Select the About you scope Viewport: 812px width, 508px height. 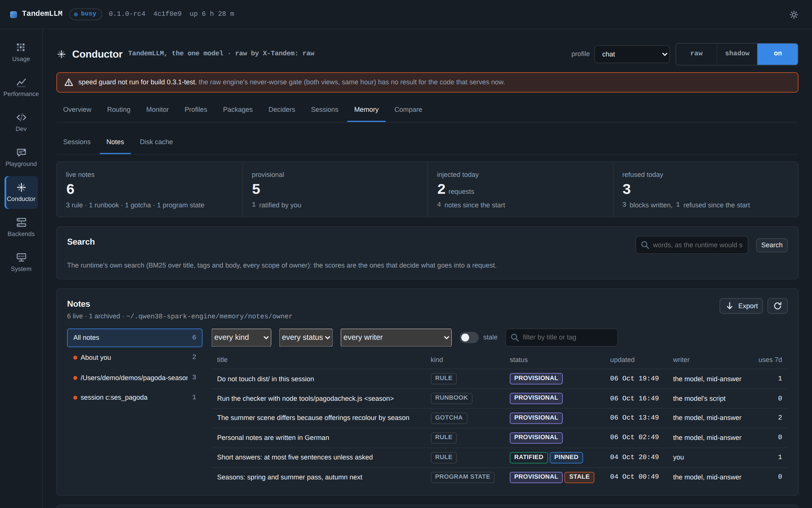click(135, 357)
